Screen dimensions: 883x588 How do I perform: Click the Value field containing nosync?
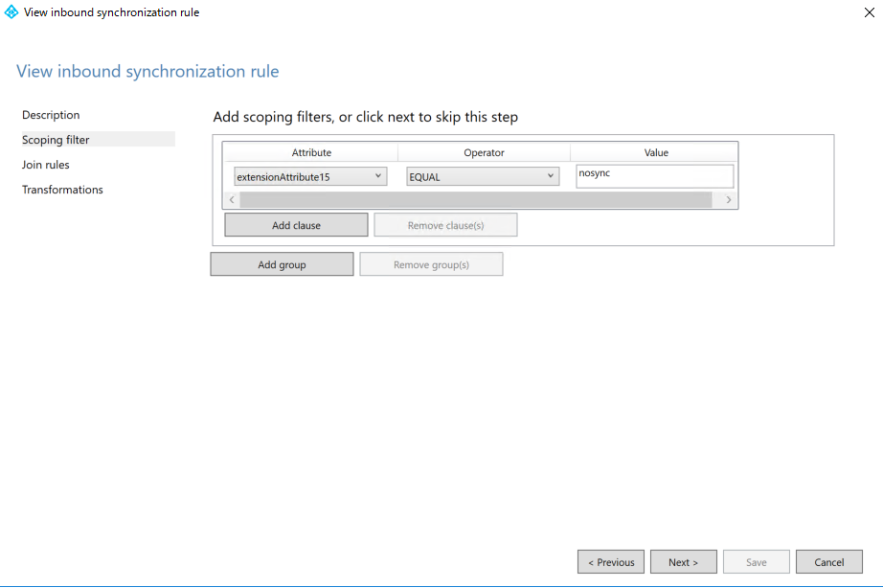tap(654, 175)
